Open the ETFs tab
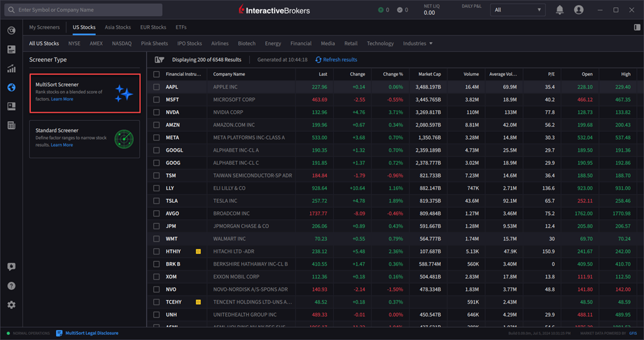 pyautogui.click(x=181, y=27)
